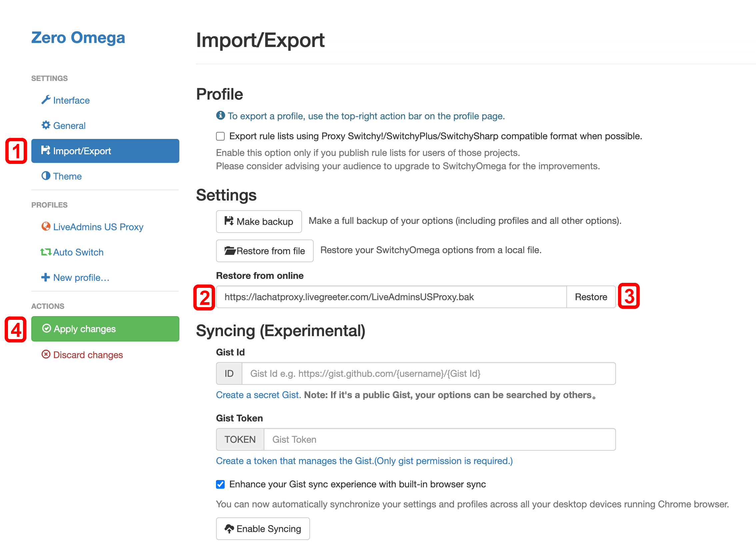Click the plus icon next to New profile
Screen dimensions: 756x559
point(46,278)
